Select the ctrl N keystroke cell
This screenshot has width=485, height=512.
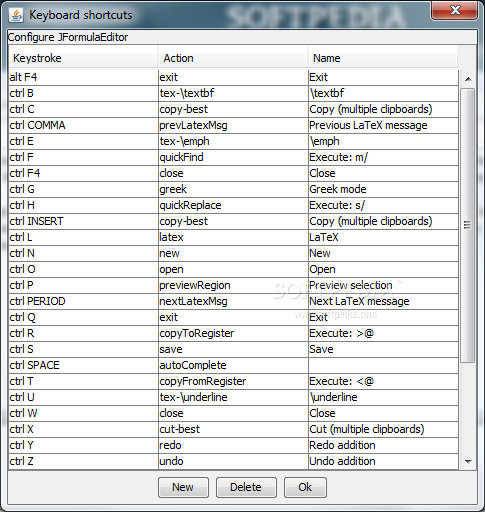click(x=83, y=253)
